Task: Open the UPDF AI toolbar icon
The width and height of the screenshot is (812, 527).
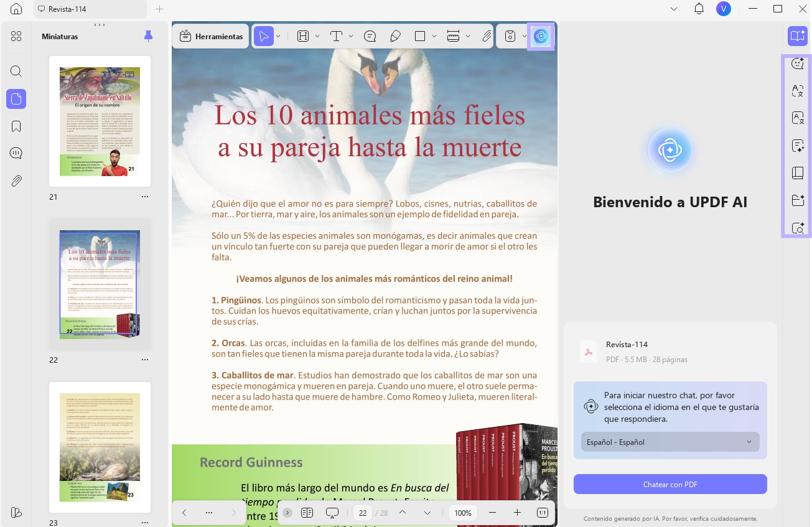Action: 541,36
